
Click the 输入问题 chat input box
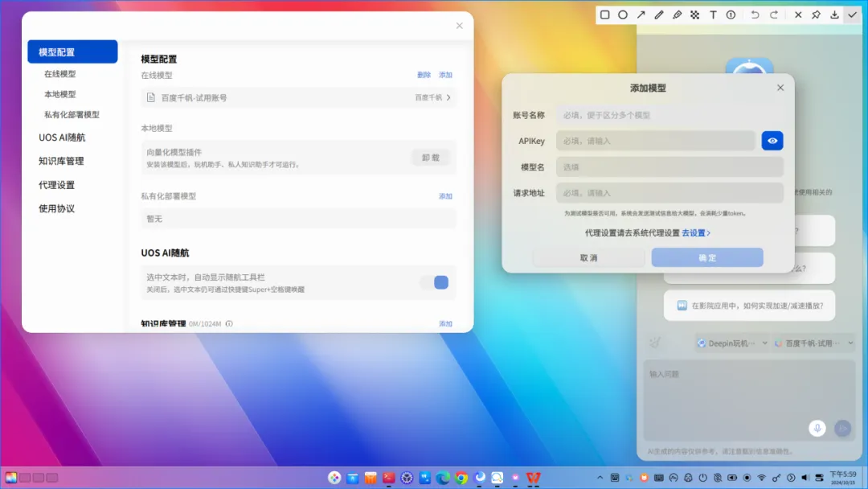click(750, 400)
